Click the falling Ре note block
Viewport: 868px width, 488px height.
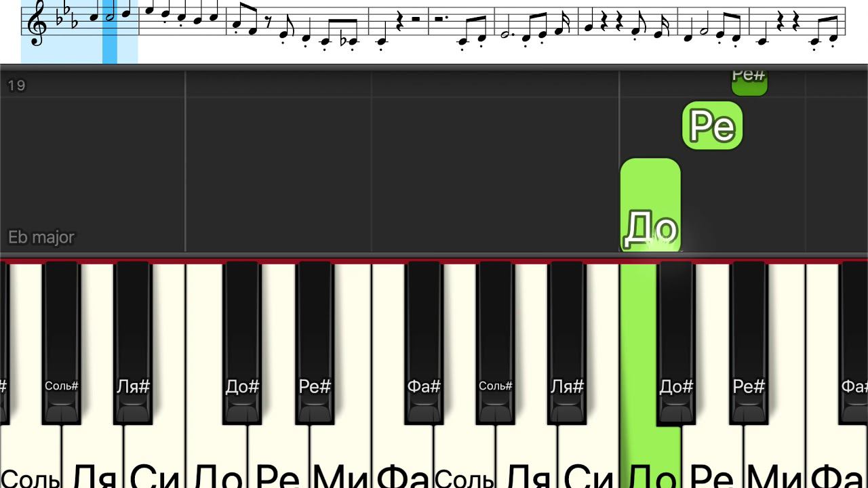(712, 125)
